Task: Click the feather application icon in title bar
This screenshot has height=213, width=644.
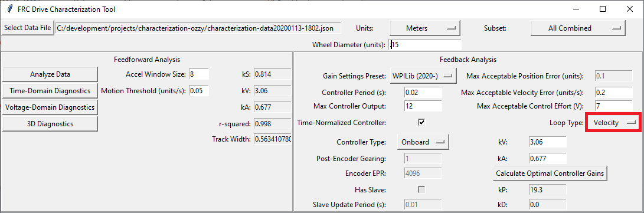Action: (x=9, y=9)
